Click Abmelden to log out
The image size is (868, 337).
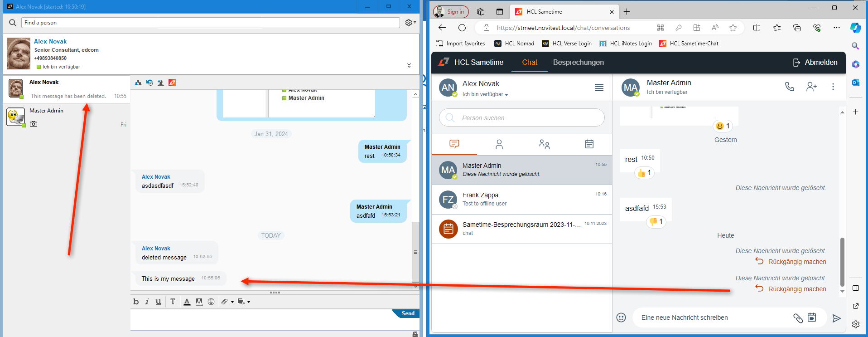815,63
